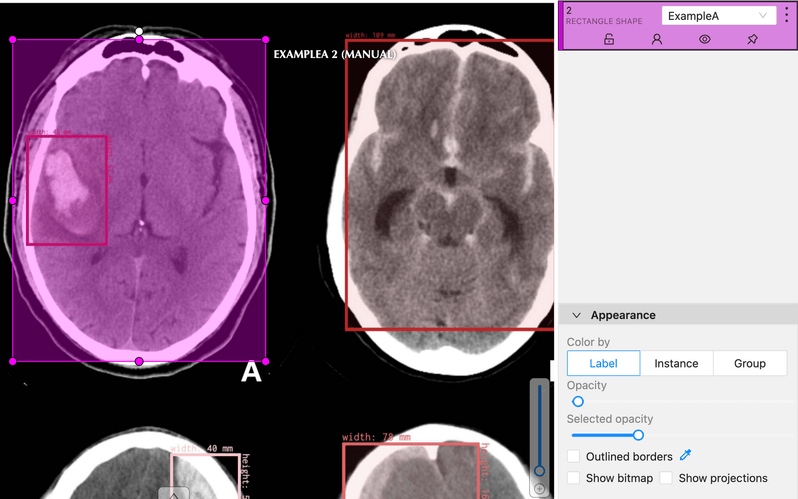Collapse the Appearance section

coord(576,315)
